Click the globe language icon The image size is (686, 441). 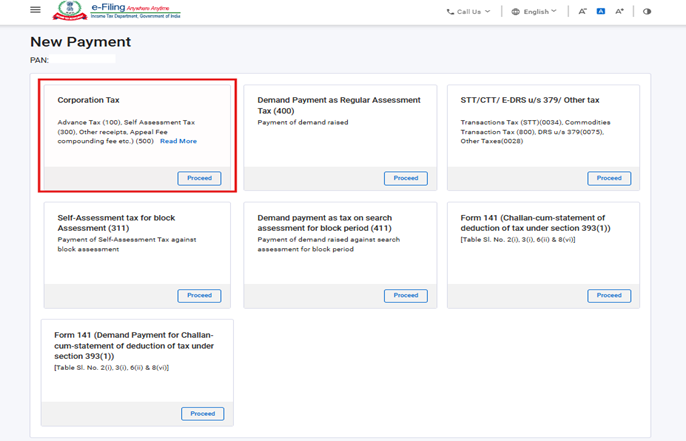point(515,12)
